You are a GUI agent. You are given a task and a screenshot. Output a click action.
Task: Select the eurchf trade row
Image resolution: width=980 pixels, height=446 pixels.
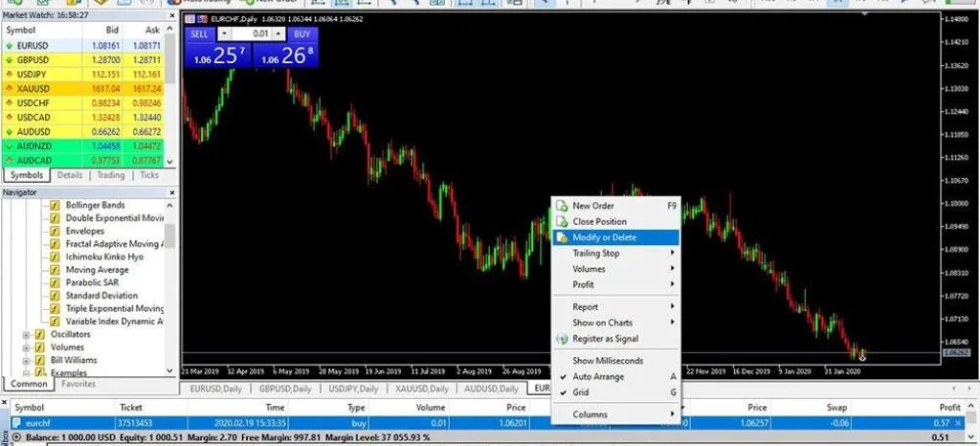[x=487, y=424]
